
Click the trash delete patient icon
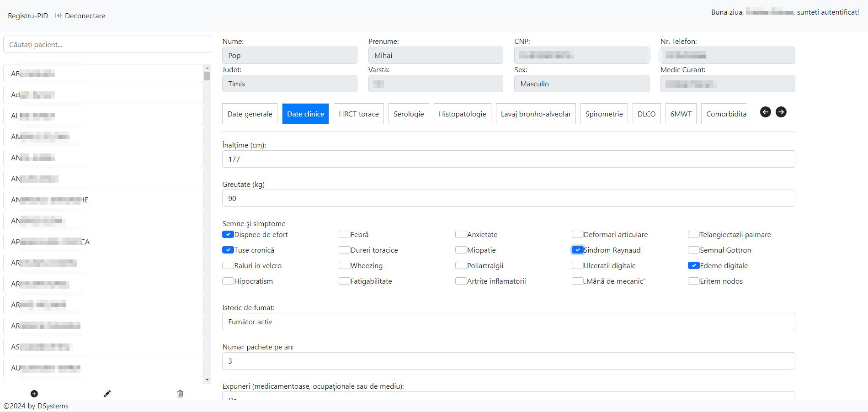[x=180, y=394]
